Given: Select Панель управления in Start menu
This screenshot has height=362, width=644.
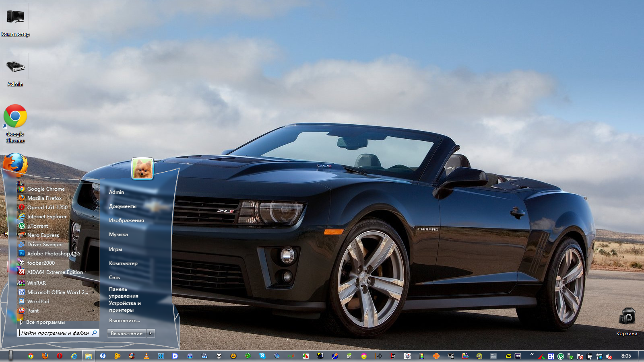Looking at the screenshot, I should pos(123,292).
